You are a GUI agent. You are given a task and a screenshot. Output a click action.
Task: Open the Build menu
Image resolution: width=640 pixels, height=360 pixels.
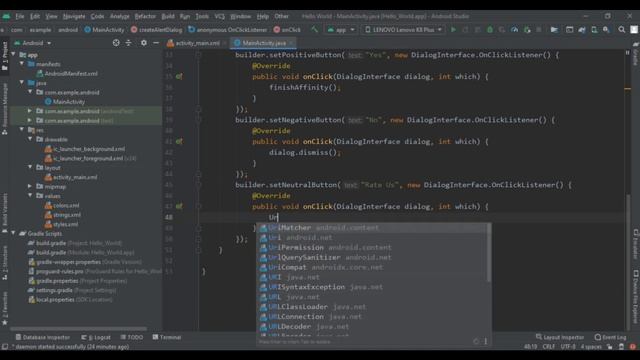click(x=168, y=16)
